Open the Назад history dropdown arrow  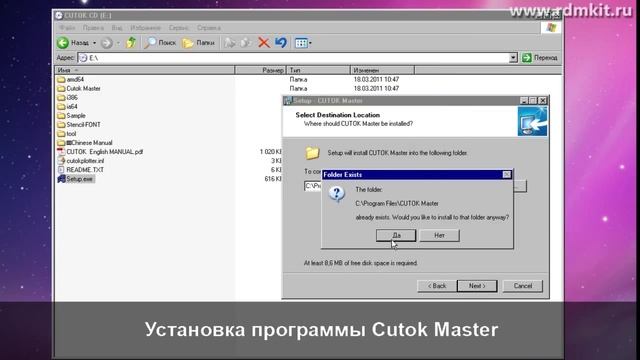[x=94, y=43]
